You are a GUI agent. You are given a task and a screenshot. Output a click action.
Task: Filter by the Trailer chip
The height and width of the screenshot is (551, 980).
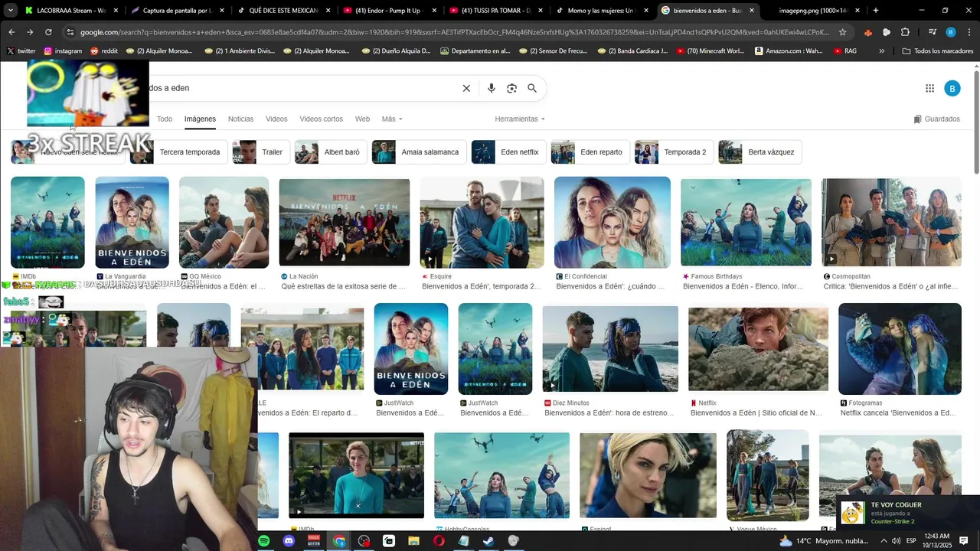(x=261, y=152)
